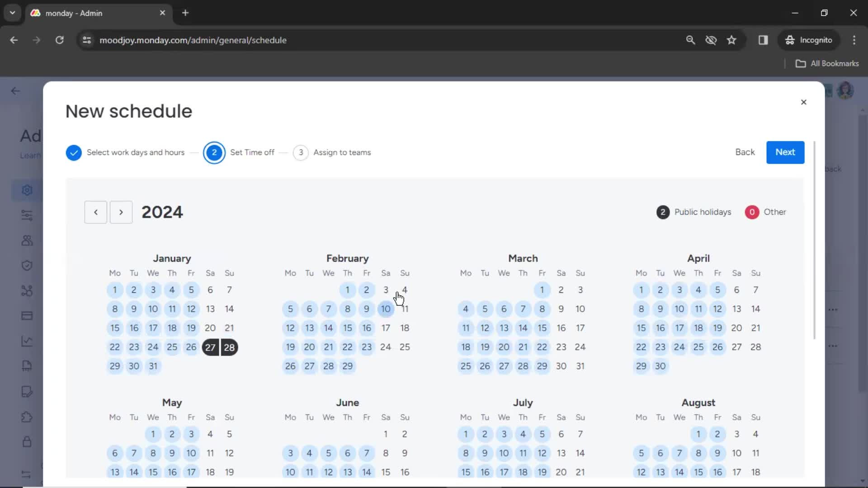Click the Next button to proceed

786,152
